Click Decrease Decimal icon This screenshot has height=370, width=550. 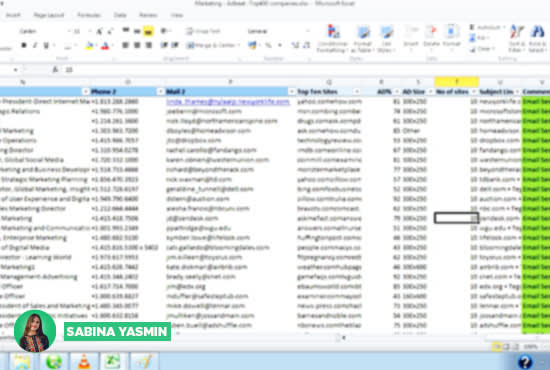(x=307, y=45)
